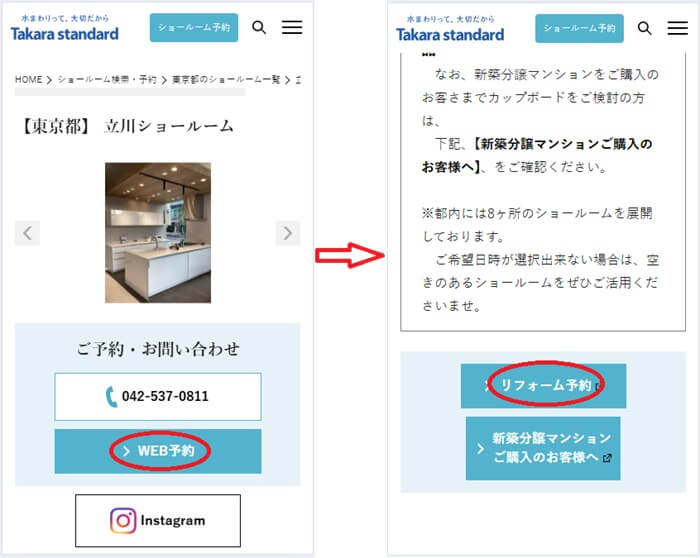Click Takara standard logo on right screen

(x=450, y=29)
